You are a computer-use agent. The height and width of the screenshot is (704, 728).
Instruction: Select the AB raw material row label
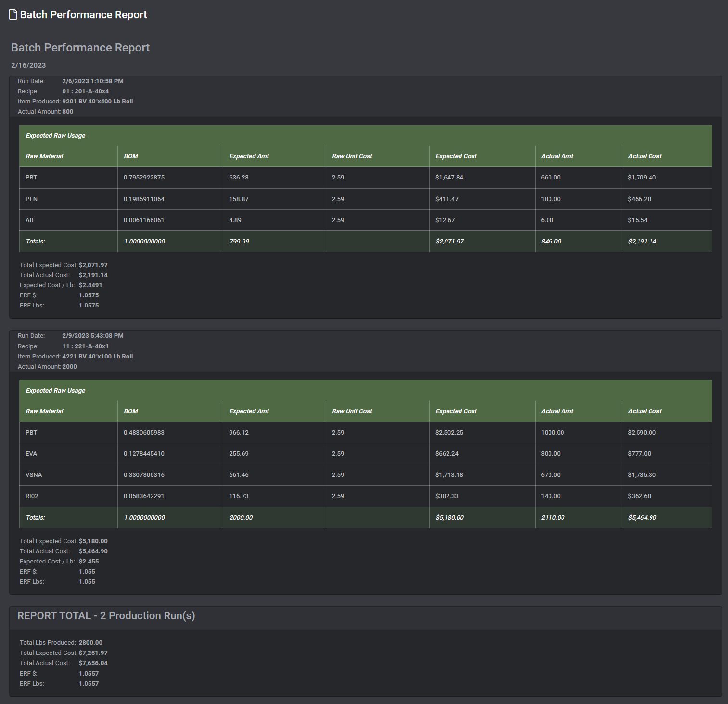point(30,220)
